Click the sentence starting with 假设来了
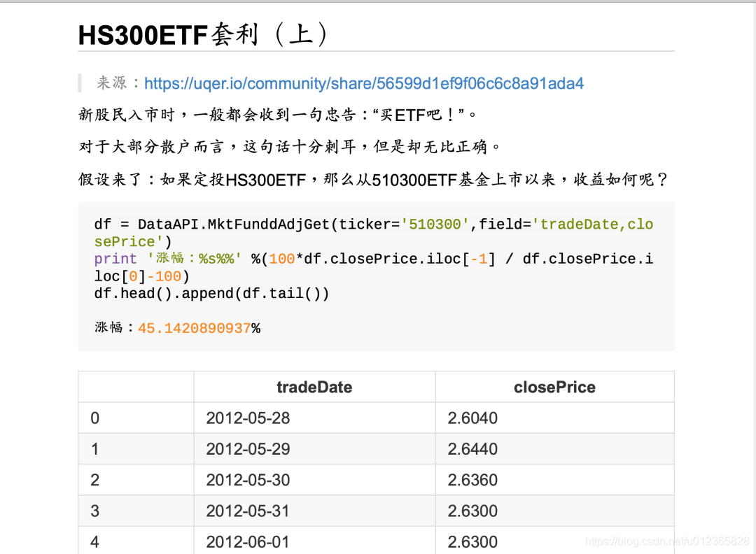This screenshot has height=554, width=756. (374, 180)
